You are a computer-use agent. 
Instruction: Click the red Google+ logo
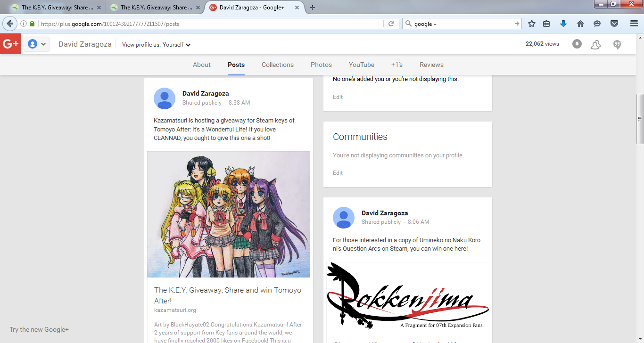tap(10, 44)
